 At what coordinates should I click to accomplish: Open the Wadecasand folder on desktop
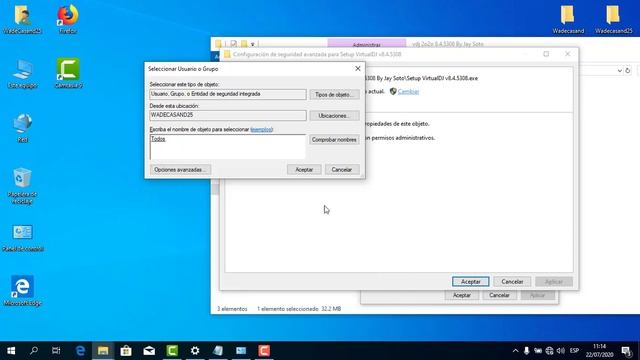pyautogui.click(x=568, y=19)
